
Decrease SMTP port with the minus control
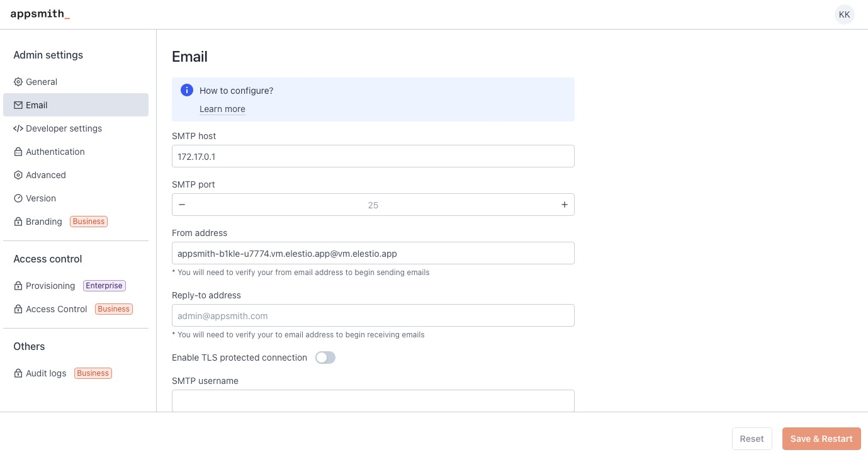click(x=182, y=205)
